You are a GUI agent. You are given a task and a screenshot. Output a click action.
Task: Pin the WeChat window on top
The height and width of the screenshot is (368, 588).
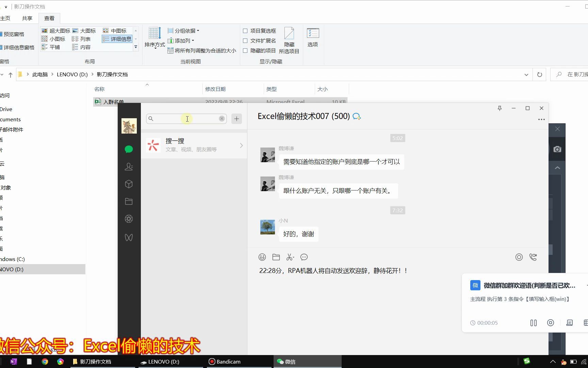tap(500, 108)
